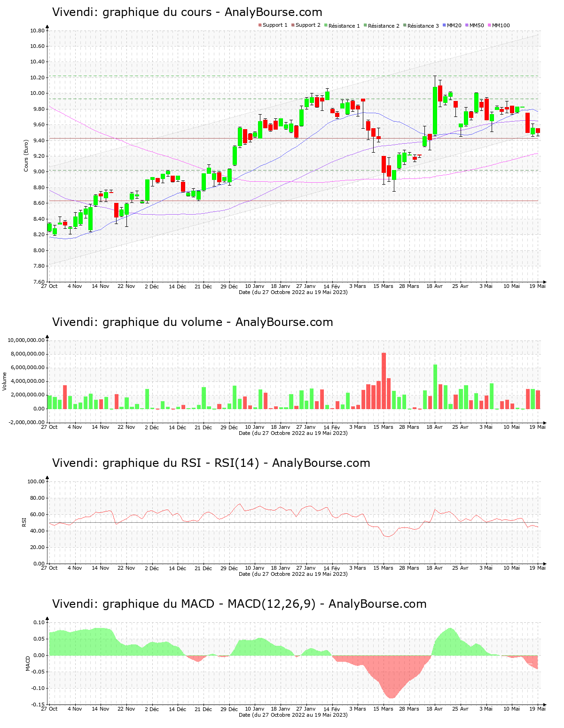This screenshot has height=728, width=564.
Task: Click the 20.00 value on RSI axis
Action: pyautogui.click(x=37, y=547)
